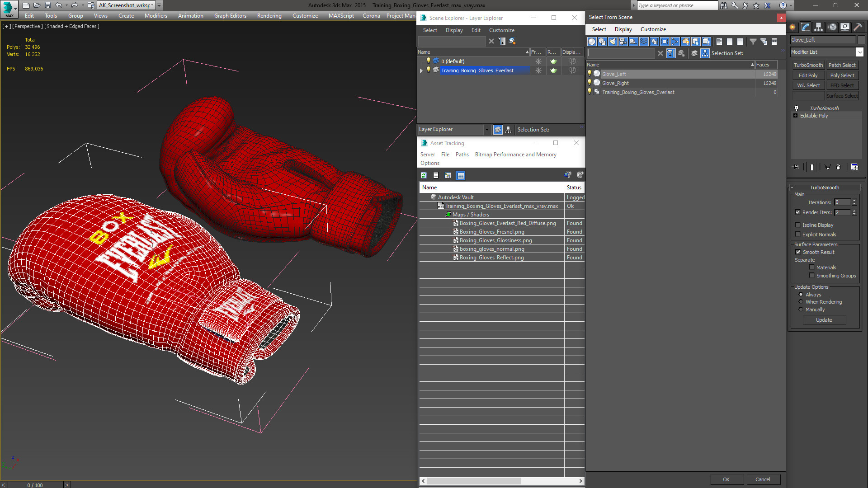Click Select All icon in Select From Scene

tap(719, 42)
